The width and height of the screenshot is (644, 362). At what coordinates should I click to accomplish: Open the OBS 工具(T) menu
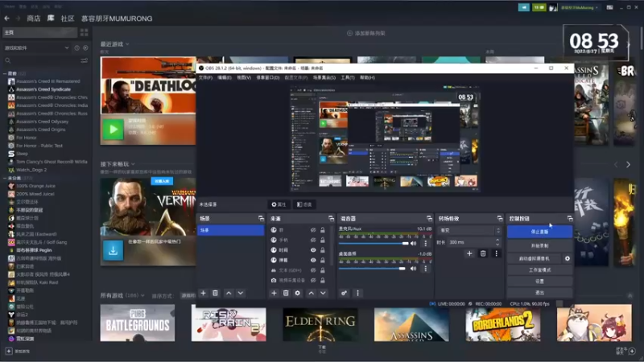coord(348,77)
